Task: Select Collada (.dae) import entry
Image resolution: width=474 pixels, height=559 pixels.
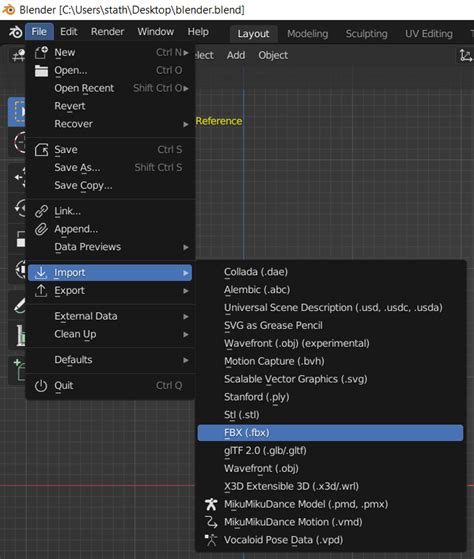Action: pyautogui.click(x=330, y=272)
